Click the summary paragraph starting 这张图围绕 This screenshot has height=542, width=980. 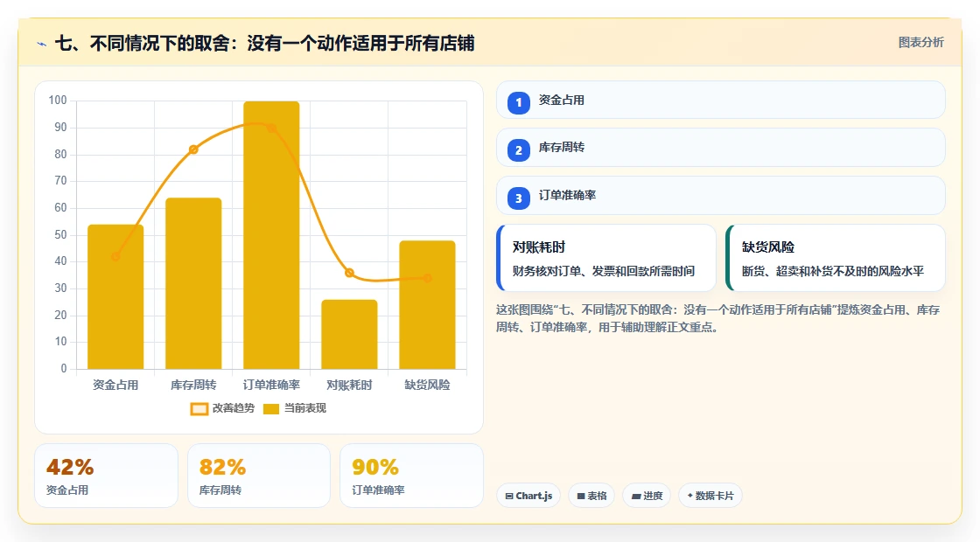[x=718, y=318]
